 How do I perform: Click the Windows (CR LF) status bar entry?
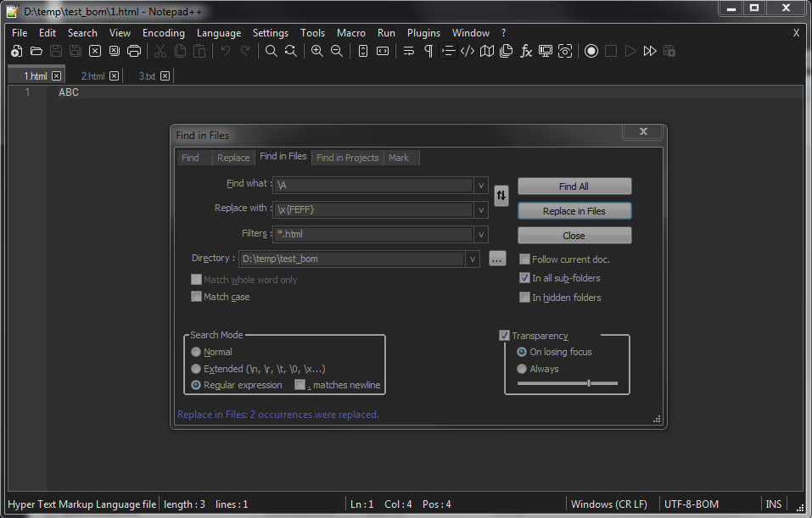[609, 504]
